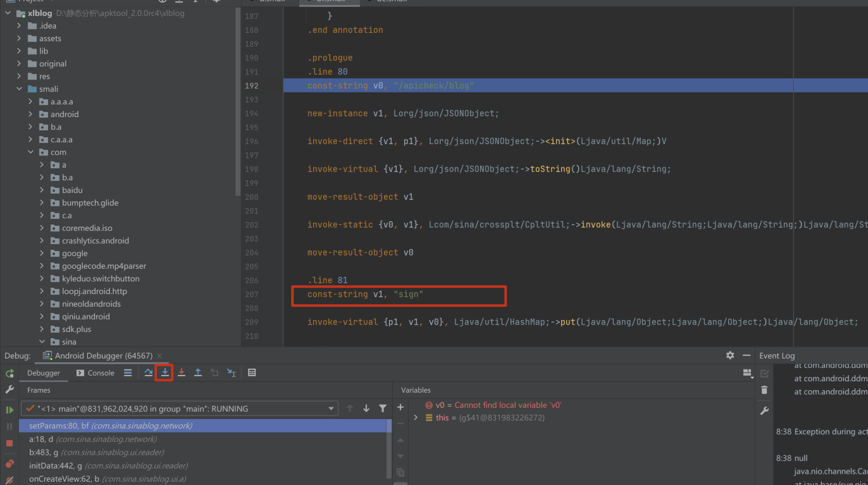The width and height of the screenshot is (868, 485).
Task: Close the Android Debugger session tab
Action: [159, 356]
